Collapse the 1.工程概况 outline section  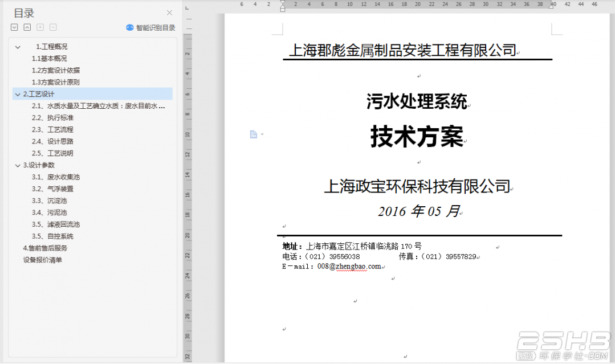tap(18, 47)
